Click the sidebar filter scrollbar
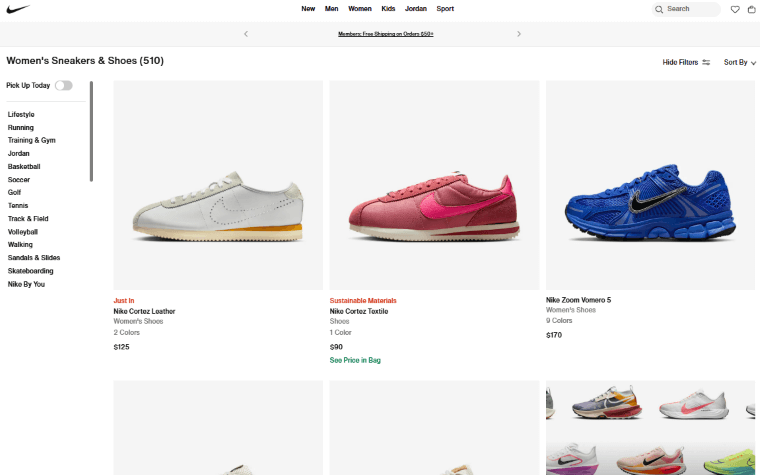 [91, 131]
